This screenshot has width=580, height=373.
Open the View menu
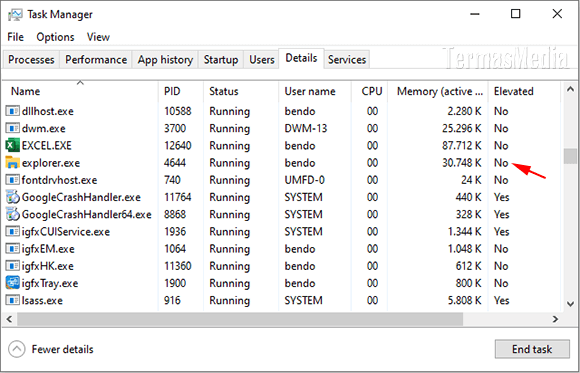(x=98, y=37)
